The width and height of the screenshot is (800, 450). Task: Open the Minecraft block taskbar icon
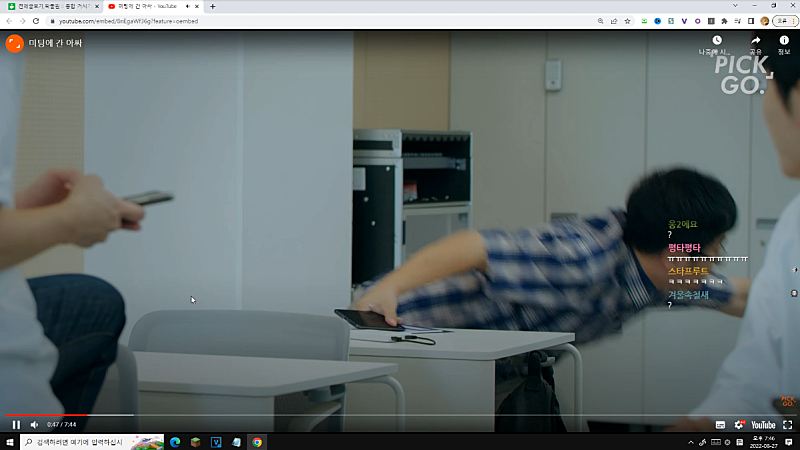point(195,442)
